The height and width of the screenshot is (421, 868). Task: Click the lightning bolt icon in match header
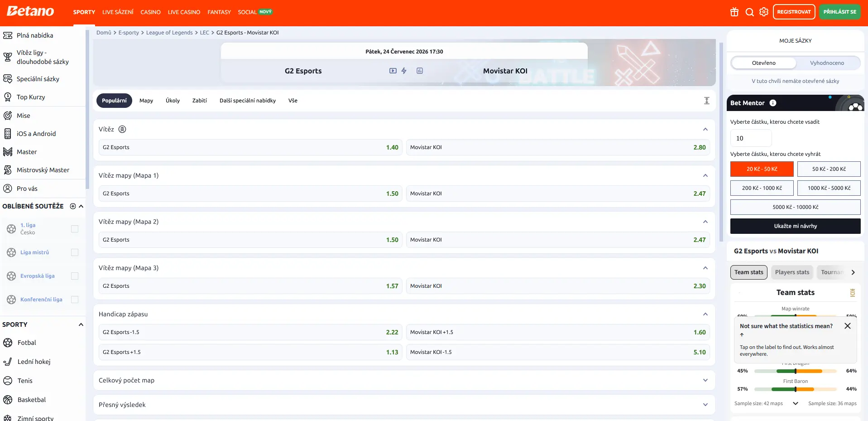pyautogui.click(x=404, y=71)
